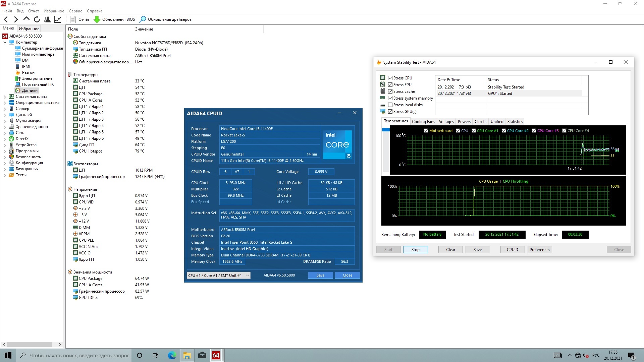Click Preferences button
Viewport: 644px width, 362px height.
tap(540, 250)
